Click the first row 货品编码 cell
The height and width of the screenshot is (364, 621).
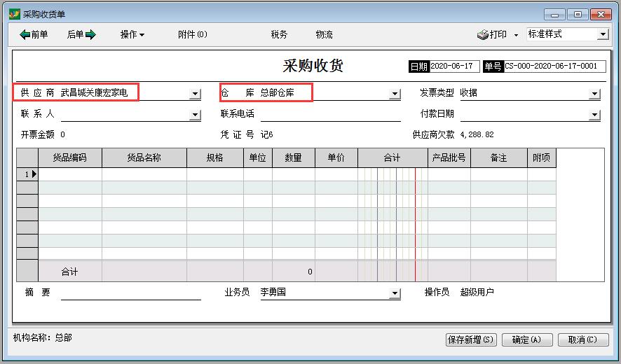[70, 174]
